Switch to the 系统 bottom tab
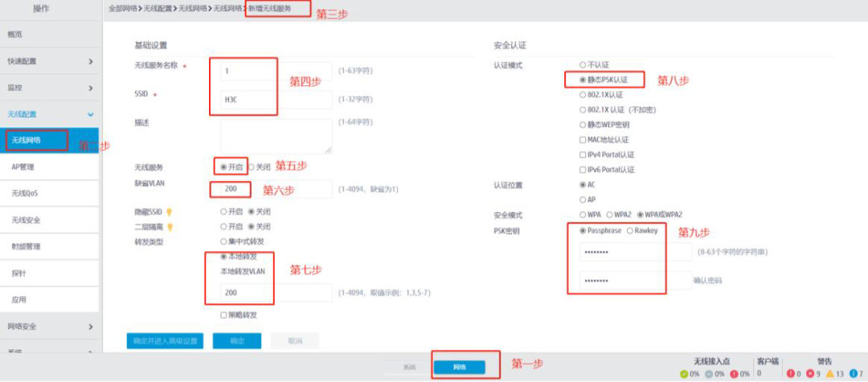868x382 pixels. (x=408, y=367)
